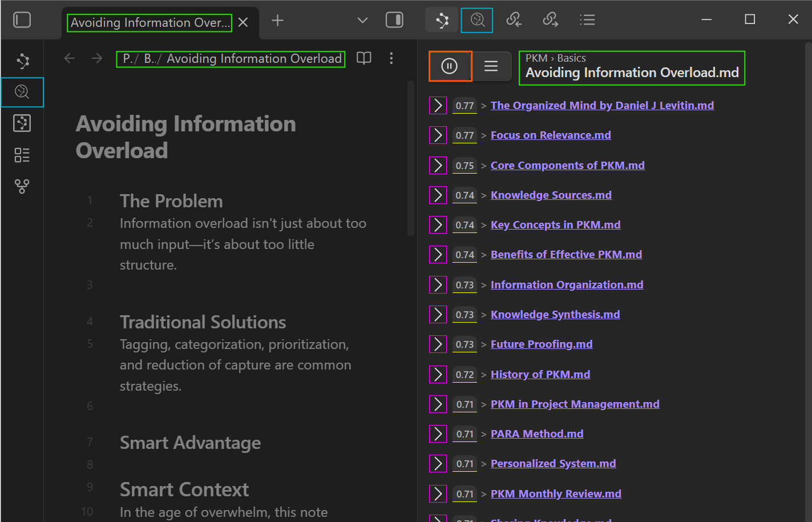Open the connections panel hamburger menu
812x522 pixels.
pos(491,66)
